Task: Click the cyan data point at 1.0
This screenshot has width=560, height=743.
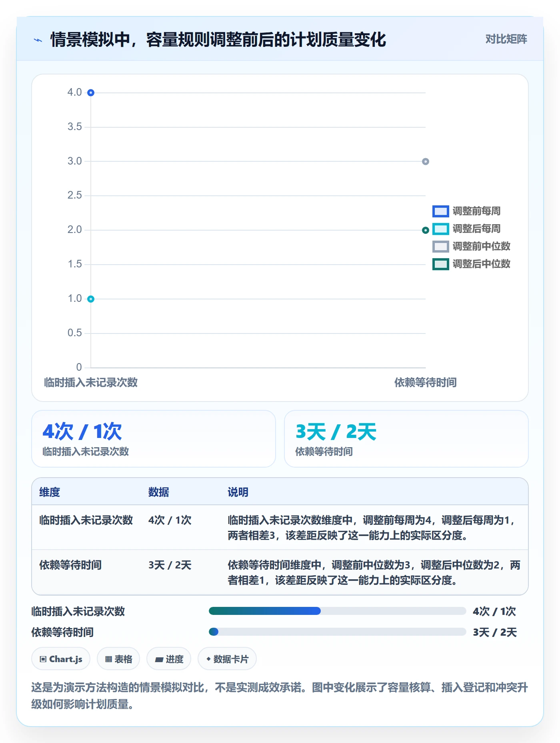Action: (x=91, y=299)
